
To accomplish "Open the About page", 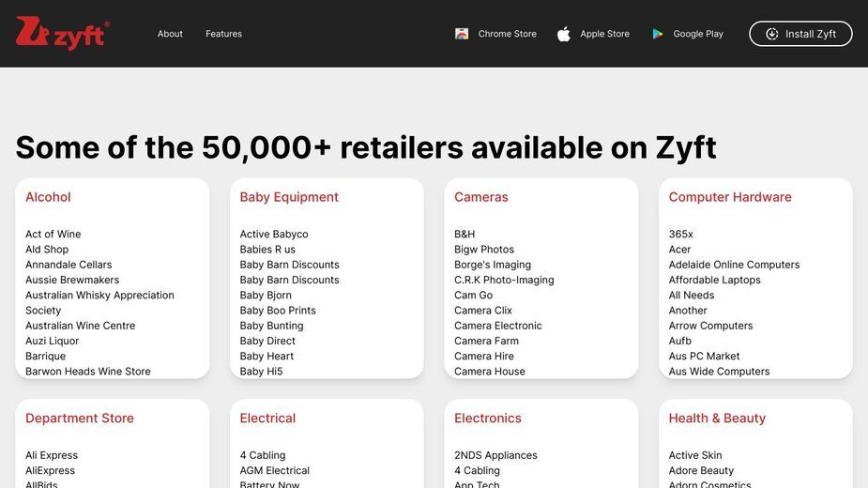I will 170,34.
